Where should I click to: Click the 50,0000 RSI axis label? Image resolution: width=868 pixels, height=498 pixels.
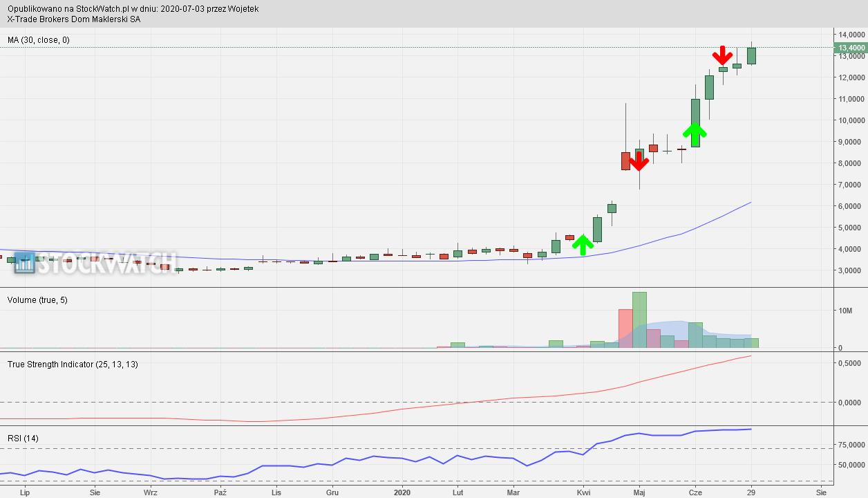click(x=851, y=465)
